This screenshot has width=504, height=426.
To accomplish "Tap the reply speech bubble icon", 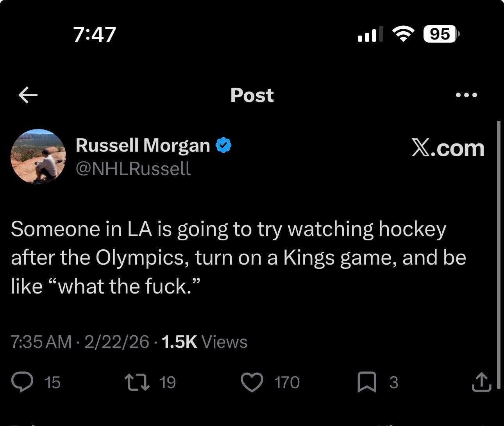I will tap(22, 382).
